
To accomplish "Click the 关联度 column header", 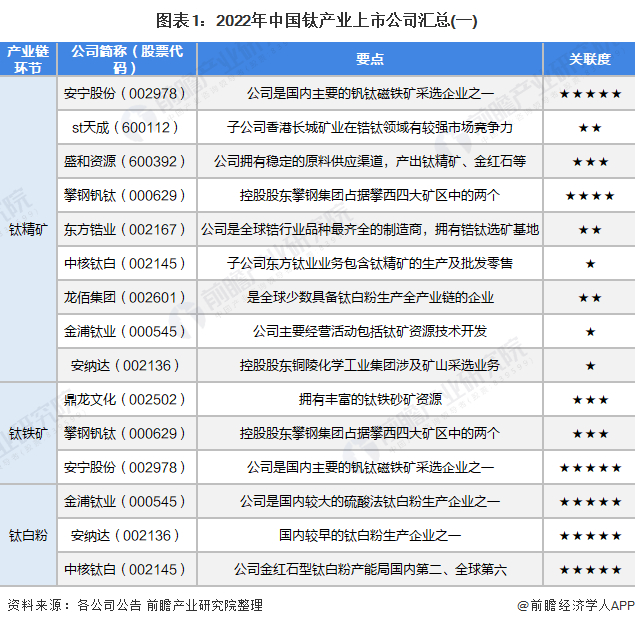I will click(589, 59).
